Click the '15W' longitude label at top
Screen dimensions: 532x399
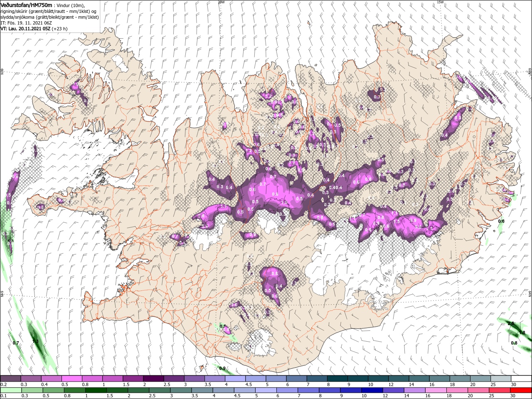coord(440,2)
